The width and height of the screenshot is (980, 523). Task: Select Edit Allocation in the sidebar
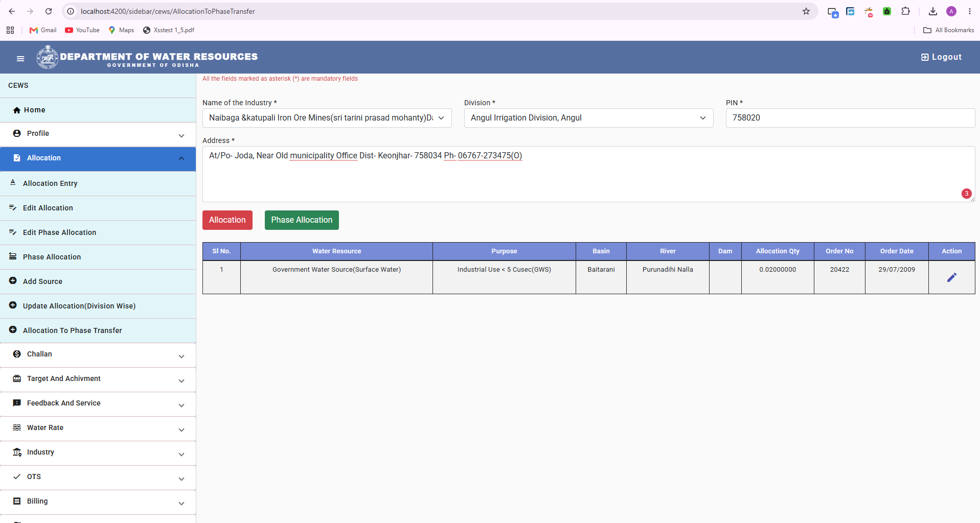pyautogui.click(x=98, y=208)
